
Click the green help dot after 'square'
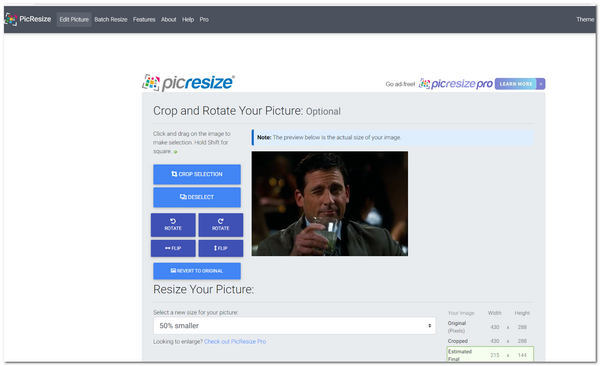pyautogui.click(x=176, y=152)
